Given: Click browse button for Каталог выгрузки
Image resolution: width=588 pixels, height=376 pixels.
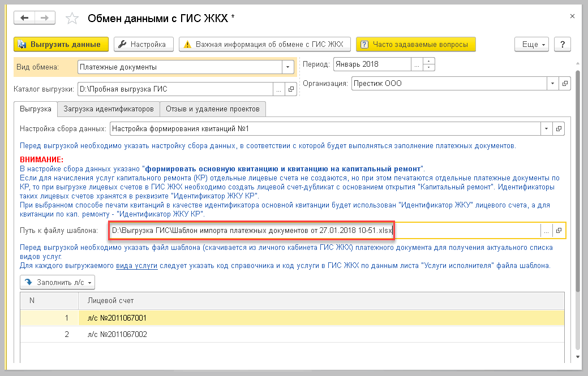Looking at the screenshot, I should (278, 89).
